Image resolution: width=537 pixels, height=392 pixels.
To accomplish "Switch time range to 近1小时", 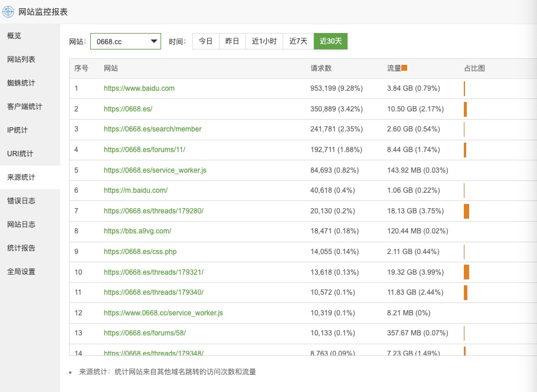I will pos(264,41).
